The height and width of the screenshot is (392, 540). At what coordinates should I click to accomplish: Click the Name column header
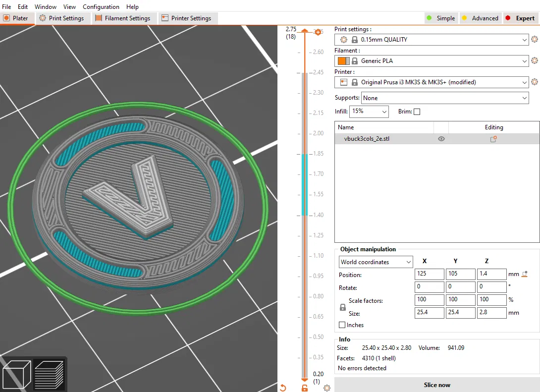(384, 127)
